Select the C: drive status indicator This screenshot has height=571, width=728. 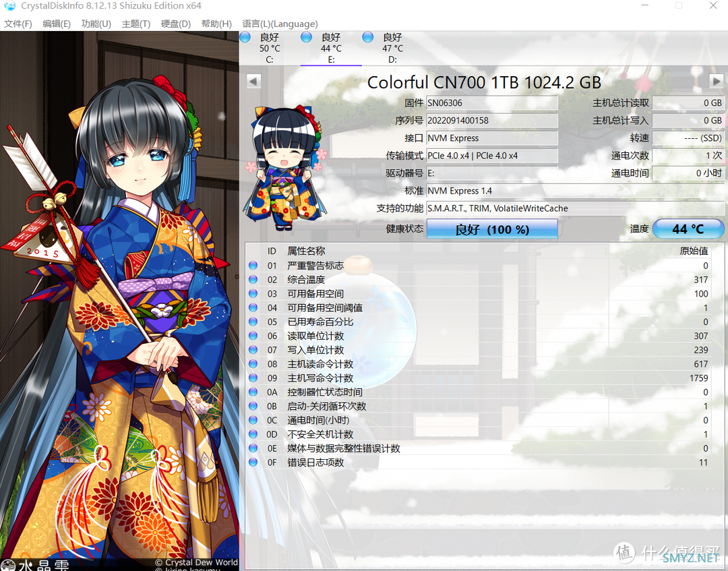click(262, 48)
